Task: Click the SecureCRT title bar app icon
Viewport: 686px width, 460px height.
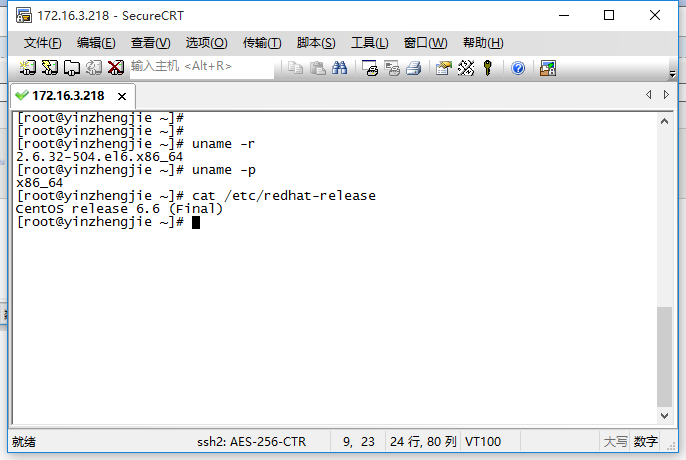Action: tap(24, 15)
